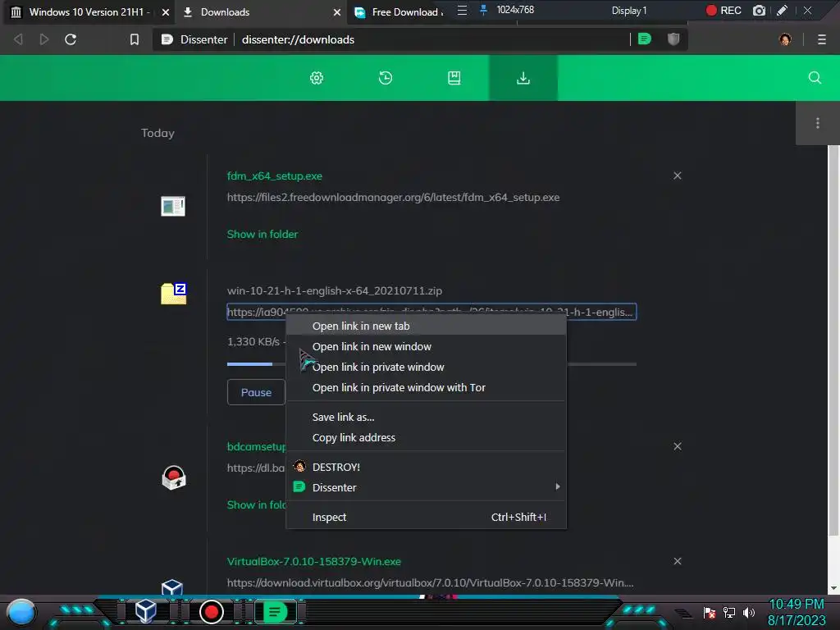
Task: Show fdm_x64_setup.exe in folder
Action: (x=262, y=234)
